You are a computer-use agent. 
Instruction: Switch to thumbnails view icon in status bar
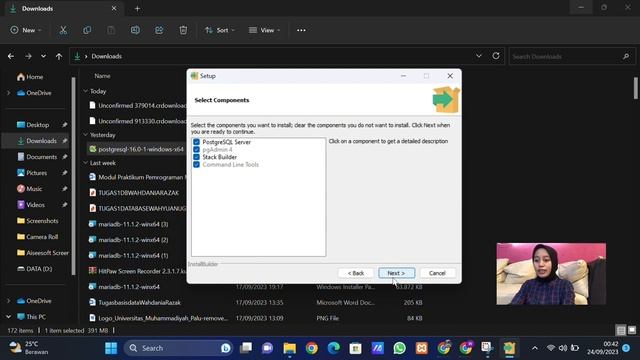point(632,330)
